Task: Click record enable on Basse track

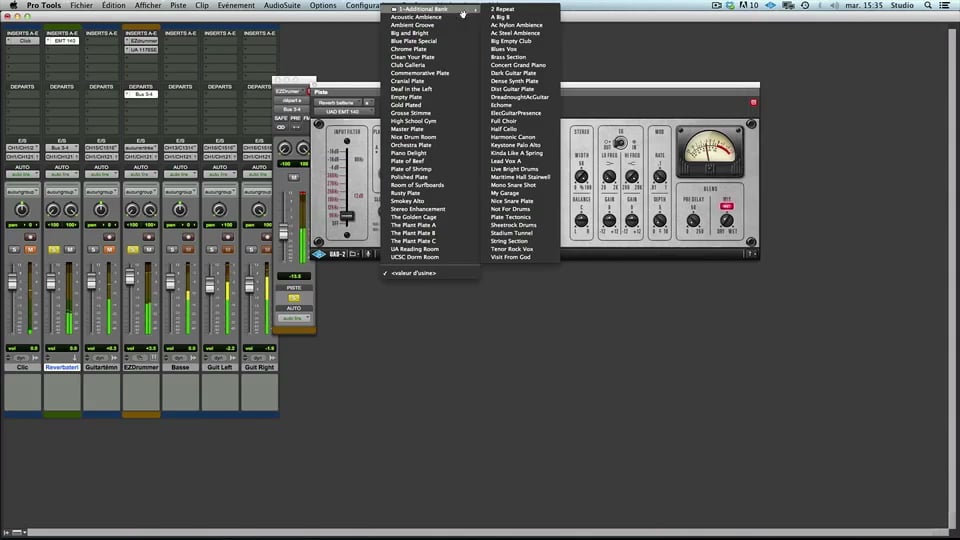Action: (x=188, y=237)
